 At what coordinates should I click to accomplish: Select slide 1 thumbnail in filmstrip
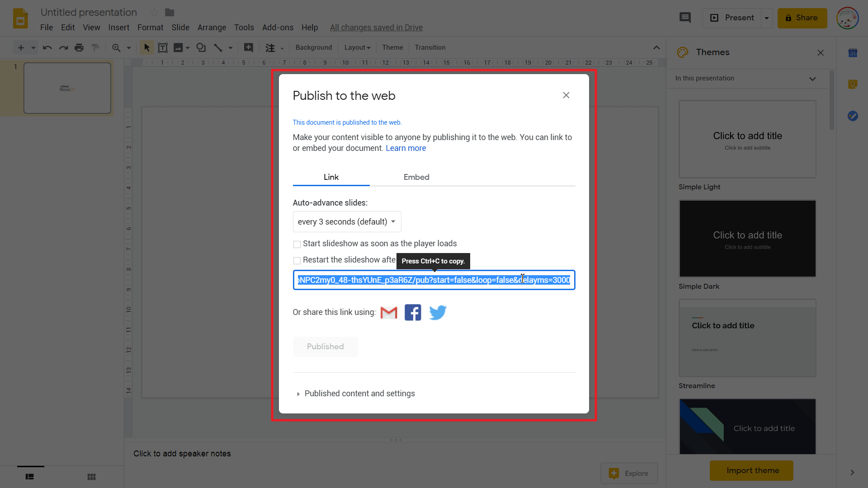click(x=67, y=88)
